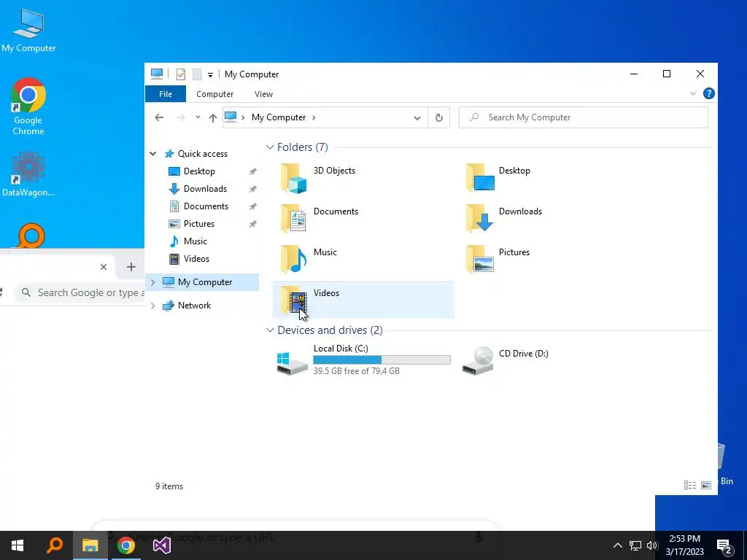This screenshot has width=747, height=560.
Task: Switch to the Computer ribbon tab
Action: pos(215,94)
